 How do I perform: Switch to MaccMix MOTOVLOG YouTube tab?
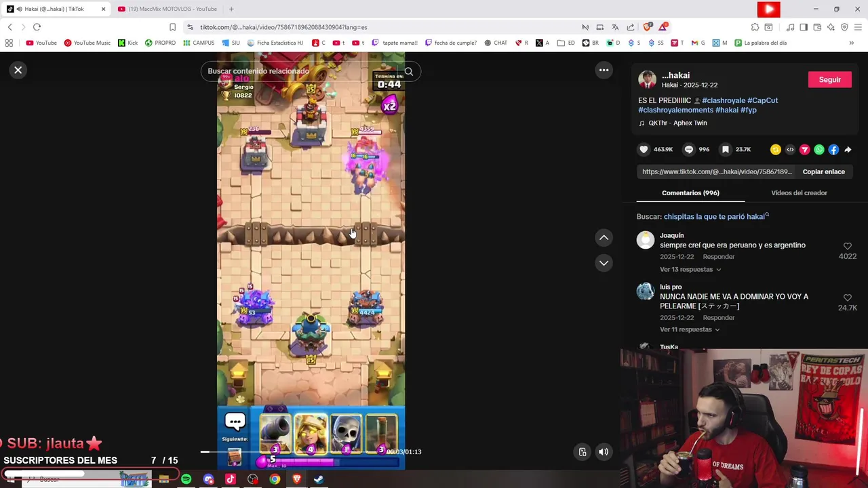point(167,9)
